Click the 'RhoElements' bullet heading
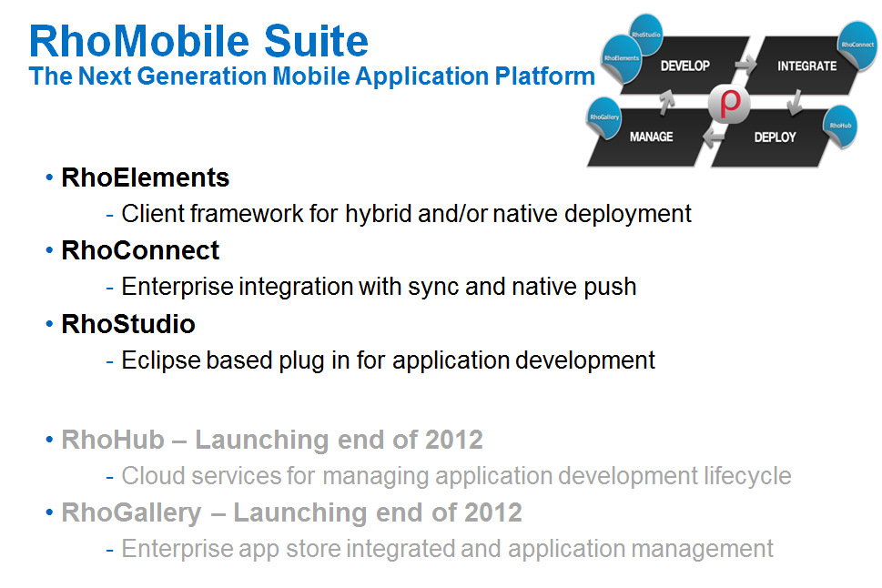The image size is (882, 588). pyautogui.click(x=145, y=177)
